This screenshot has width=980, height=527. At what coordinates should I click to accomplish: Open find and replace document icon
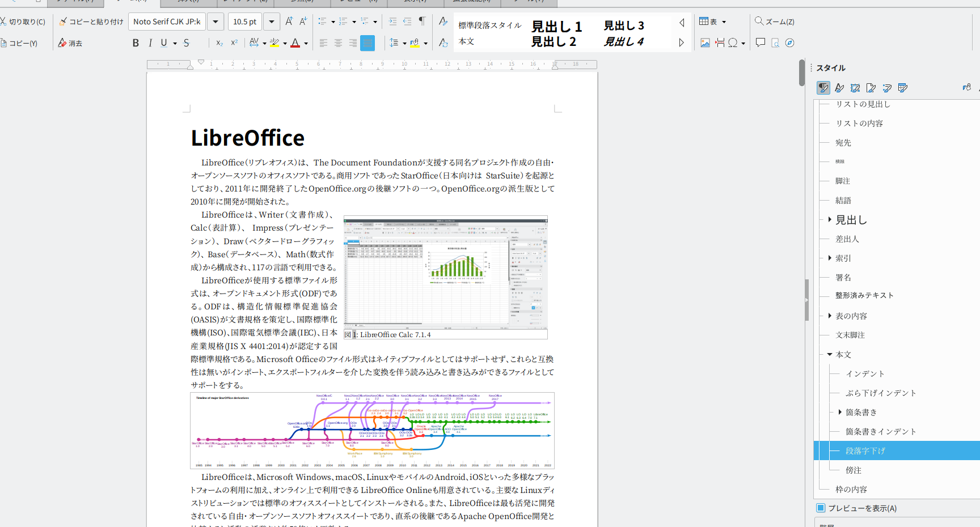(x=775, y=43)
